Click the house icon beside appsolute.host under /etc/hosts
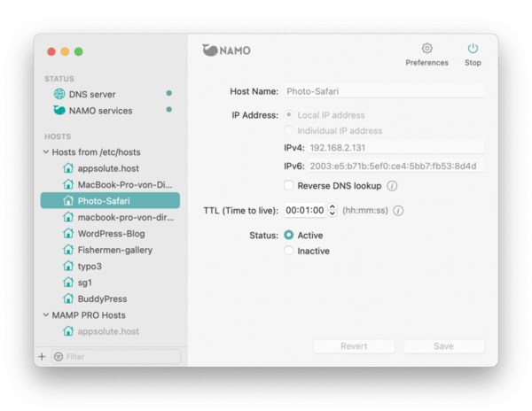The width and height of the screenshot is (532, 411). (68, 167)
